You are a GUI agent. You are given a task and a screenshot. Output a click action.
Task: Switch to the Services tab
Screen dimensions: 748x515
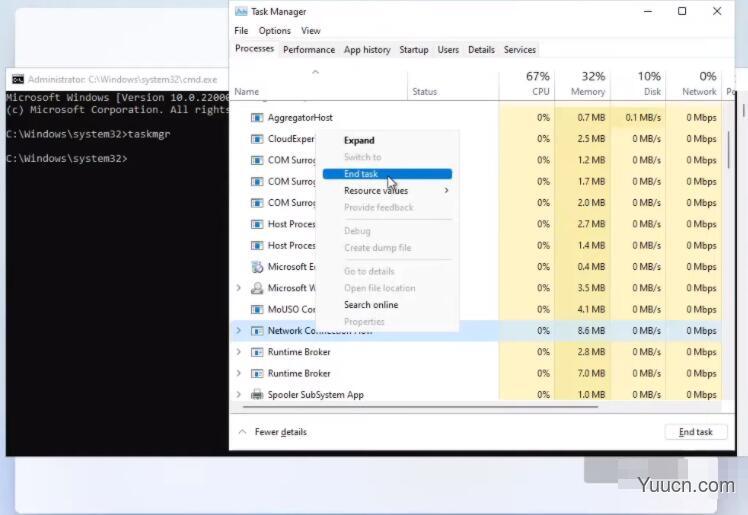coord(519,50)
